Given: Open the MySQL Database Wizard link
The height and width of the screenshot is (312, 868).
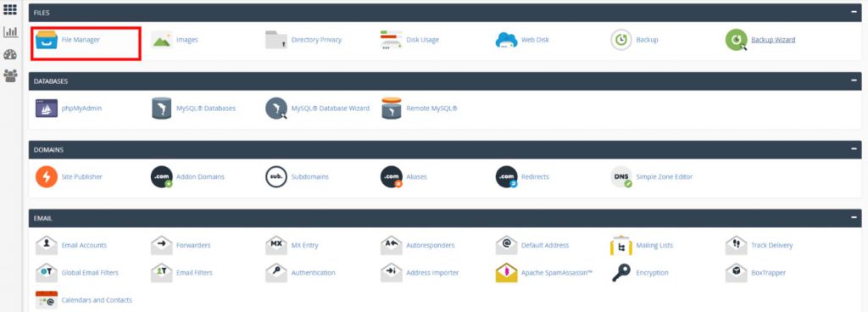Looking at the screenshot, I should coord(331,109).
